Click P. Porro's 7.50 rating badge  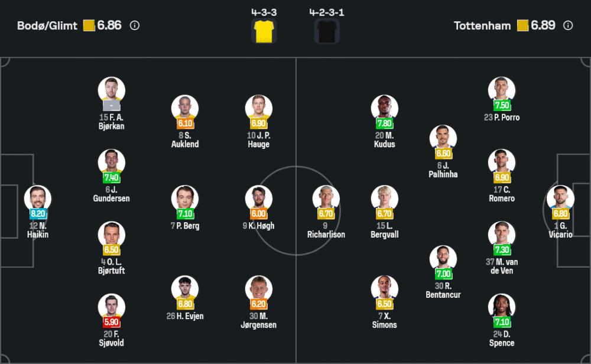[x=502, y=105]
